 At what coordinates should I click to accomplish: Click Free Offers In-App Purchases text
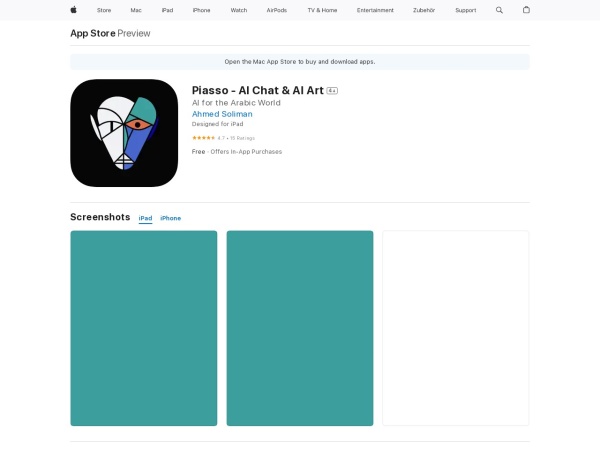point(237,152)
